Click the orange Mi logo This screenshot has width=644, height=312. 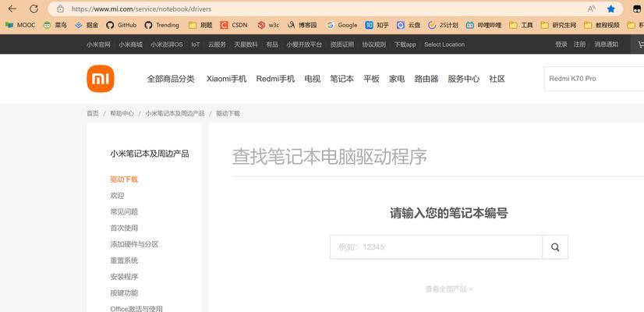tap(101, 79)
